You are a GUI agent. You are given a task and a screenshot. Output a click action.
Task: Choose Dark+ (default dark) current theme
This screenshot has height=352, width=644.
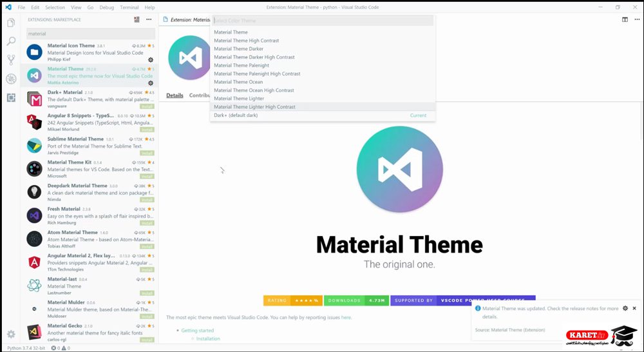(323, 115)
